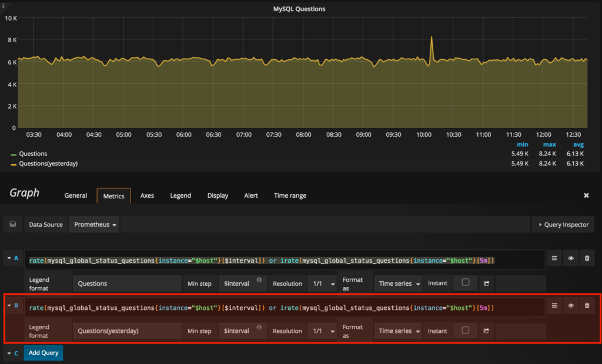This screenshot has height=364, width=602.
Task: Open the share link icon on query B
Action: point(486,331)
